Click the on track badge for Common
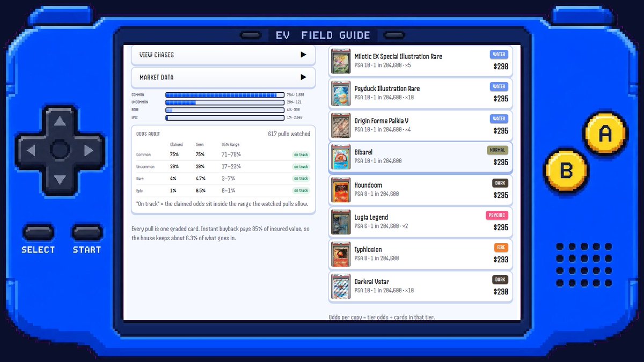644x362 pixels. click(x=301, y=154)
